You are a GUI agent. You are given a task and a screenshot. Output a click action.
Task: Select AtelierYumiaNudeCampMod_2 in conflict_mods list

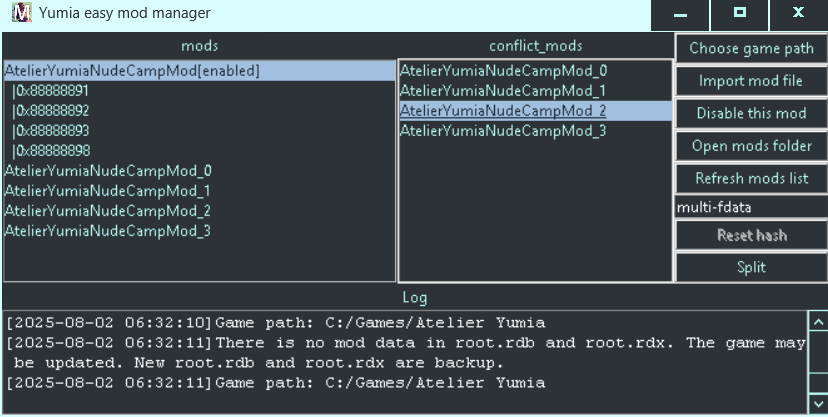(x=503, y=111)
